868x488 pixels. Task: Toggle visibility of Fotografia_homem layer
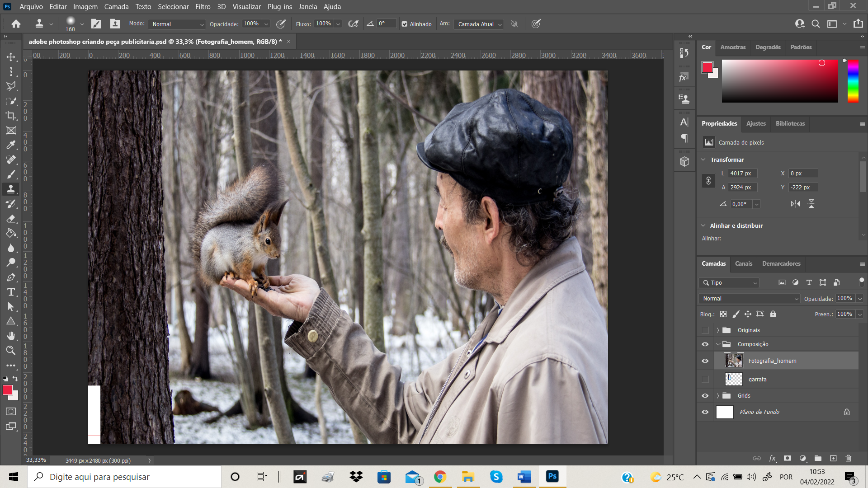pyautogui.click(x=705, y=361)
